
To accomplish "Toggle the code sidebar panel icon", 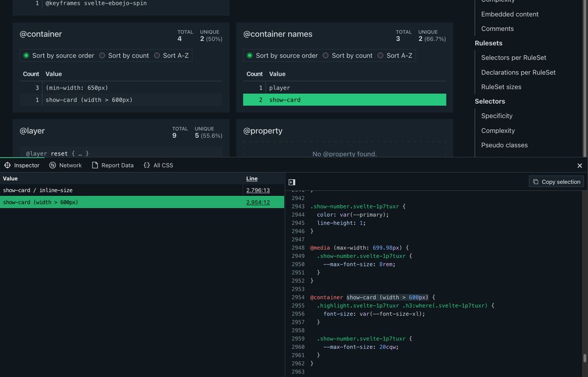I will tap(292, 182).
